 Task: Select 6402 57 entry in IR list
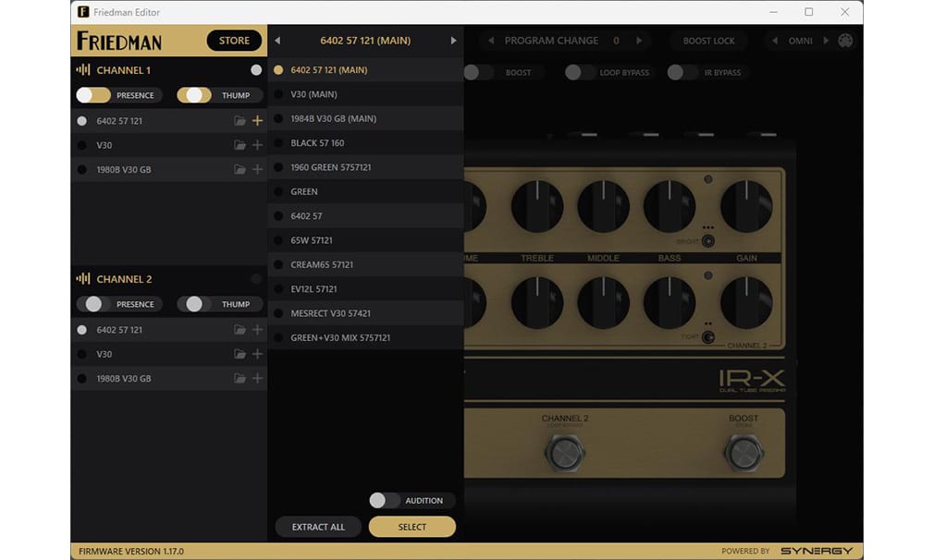[x=365, y=216]
